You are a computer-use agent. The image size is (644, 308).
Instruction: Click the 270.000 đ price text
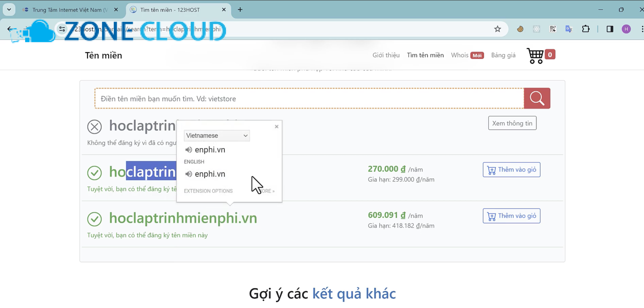[x=387, y=169]
